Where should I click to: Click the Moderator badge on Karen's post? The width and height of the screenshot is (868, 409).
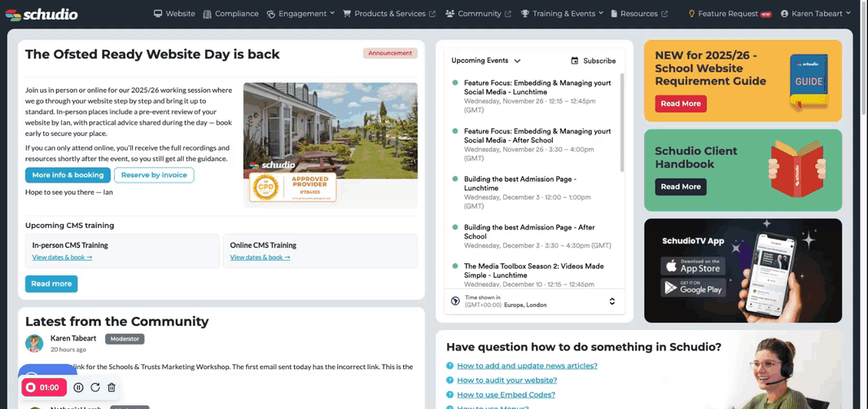(125, 339)
